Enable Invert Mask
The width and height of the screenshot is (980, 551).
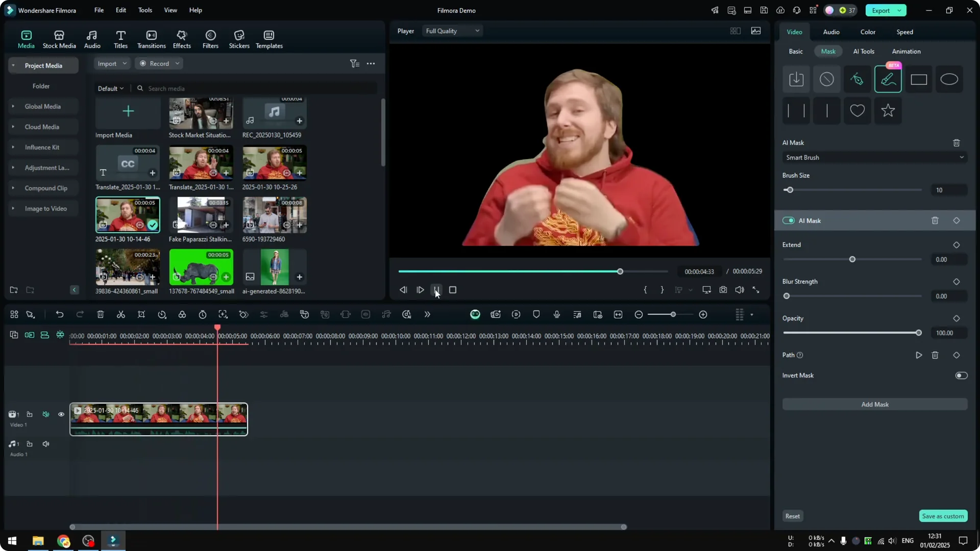pyautogui.click(x=961, y=375)
